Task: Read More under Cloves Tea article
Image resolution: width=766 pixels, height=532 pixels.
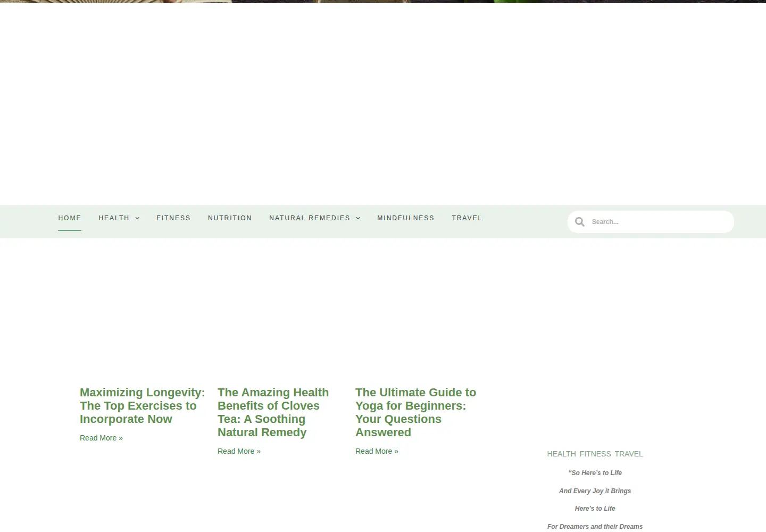Action: click(x=239, y=451)
